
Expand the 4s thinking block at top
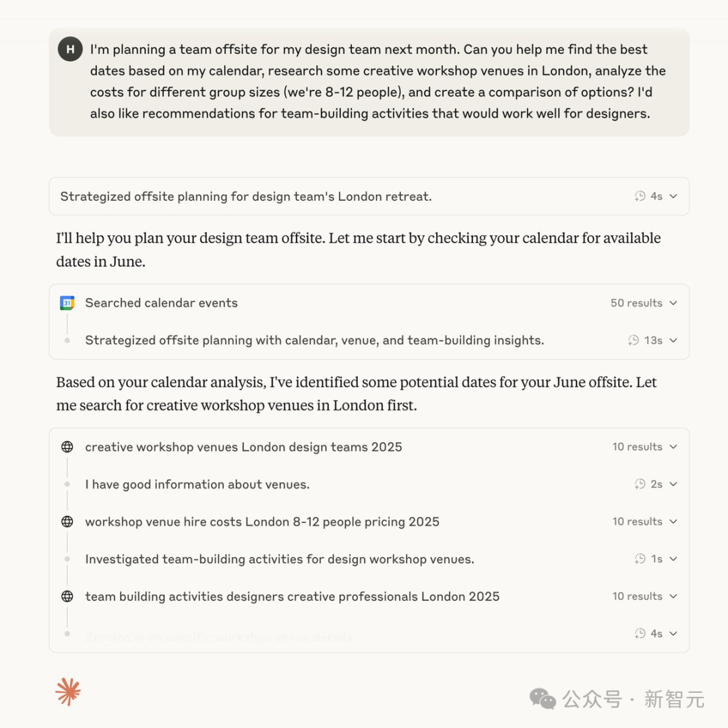point(673,196)
